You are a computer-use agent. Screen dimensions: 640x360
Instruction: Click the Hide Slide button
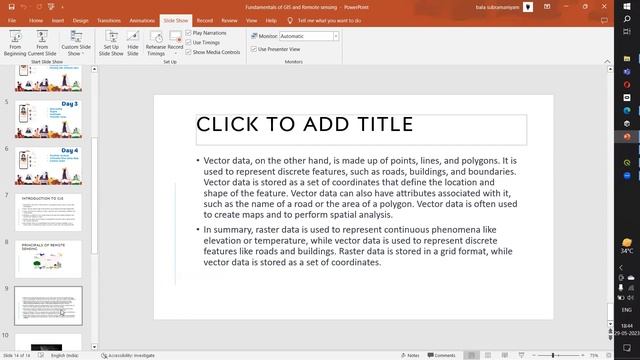(133, 43)
